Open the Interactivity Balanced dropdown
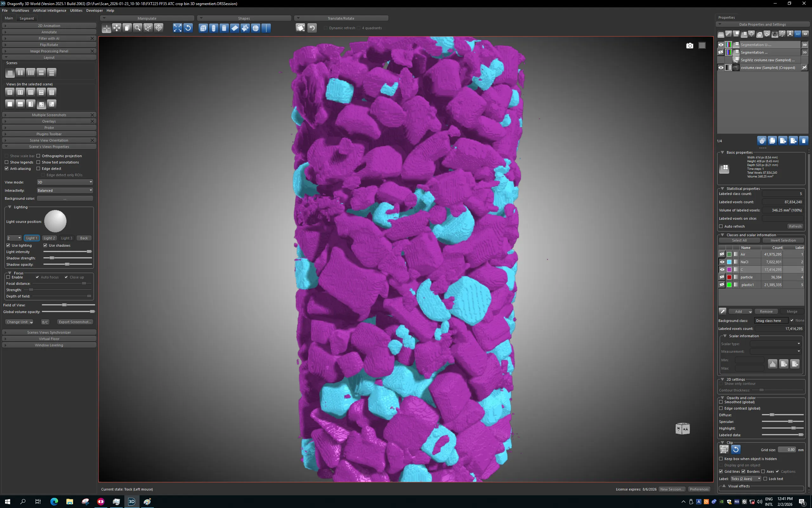 65,190
